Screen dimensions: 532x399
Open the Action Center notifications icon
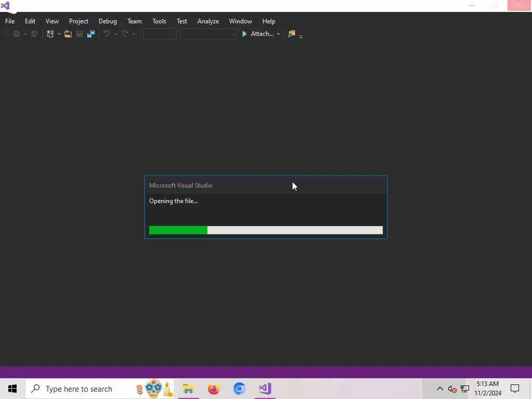coord(515,389)
